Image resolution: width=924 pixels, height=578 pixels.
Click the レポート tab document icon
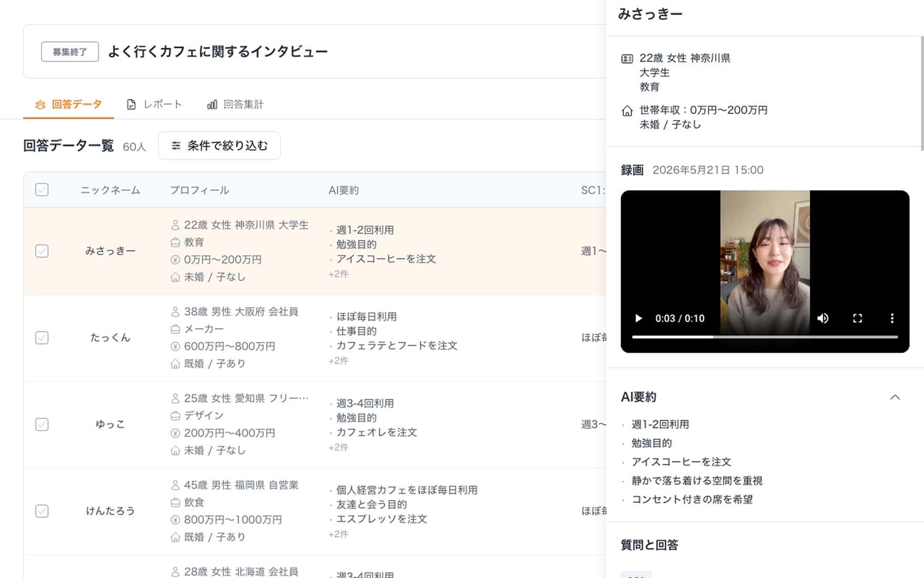131,105
